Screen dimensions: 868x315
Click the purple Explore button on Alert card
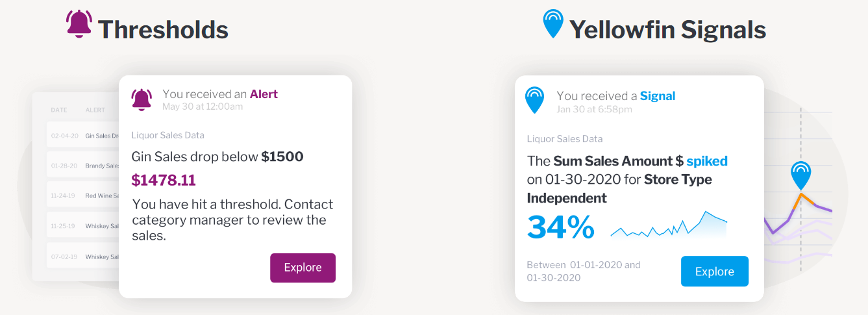point(303,268)
